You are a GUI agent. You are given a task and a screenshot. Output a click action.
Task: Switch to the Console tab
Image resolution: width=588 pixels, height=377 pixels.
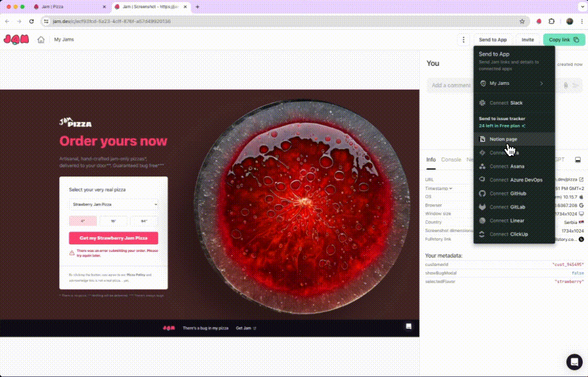point(451,160)
